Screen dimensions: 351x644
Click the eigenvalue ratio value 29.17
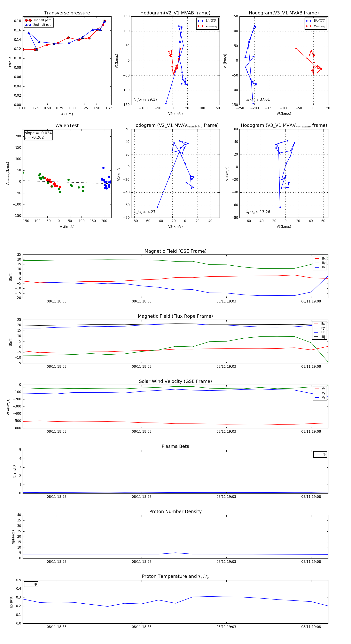pos(152,100)
